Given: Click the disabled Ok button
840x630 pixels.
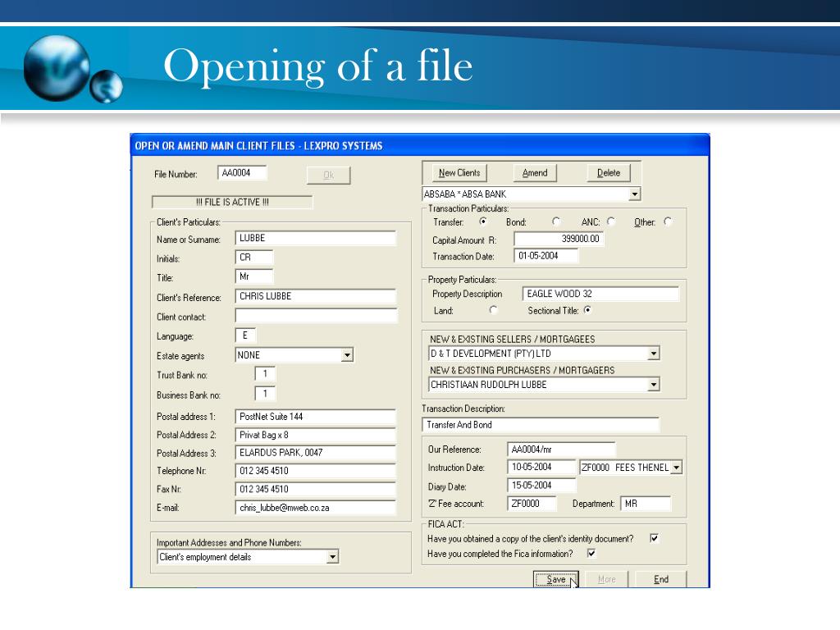Looking at the screenshot, I should click(x=328, y=176).
